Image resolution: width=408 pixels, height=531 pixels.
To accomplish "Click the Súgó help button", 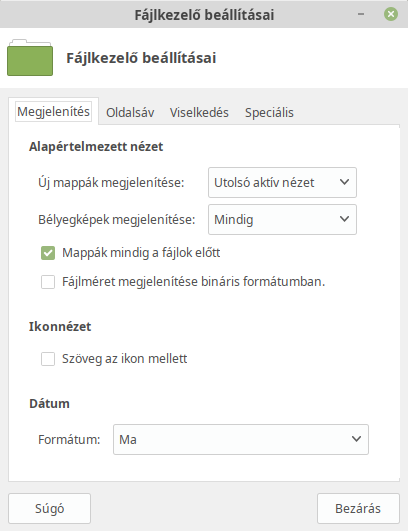I will 49,508.
